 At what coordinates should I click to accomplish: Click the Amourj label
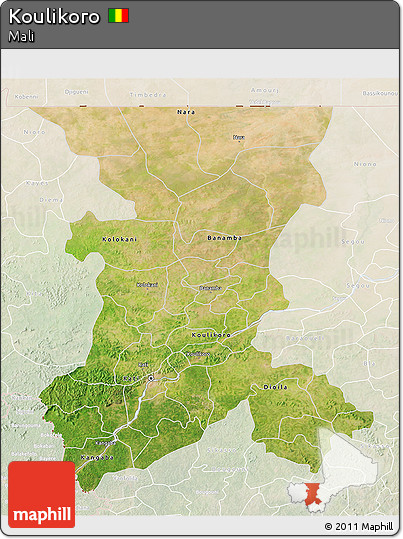pos(264,90)
